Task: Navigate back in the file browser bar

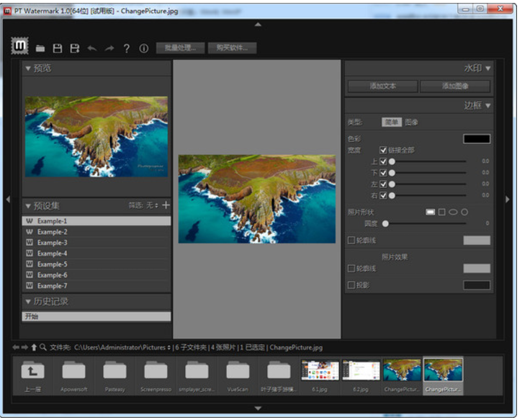Action: click(x=16, y=347)
